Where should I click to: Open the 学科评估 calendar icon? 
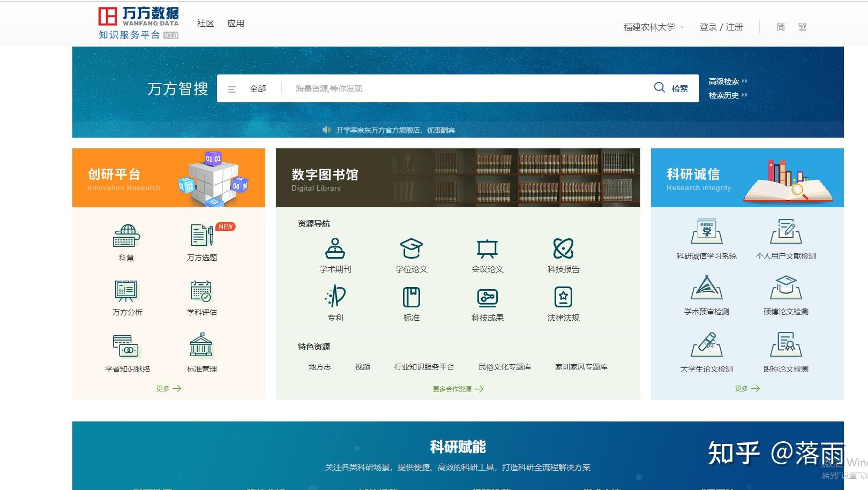click(x=201, y=291)
